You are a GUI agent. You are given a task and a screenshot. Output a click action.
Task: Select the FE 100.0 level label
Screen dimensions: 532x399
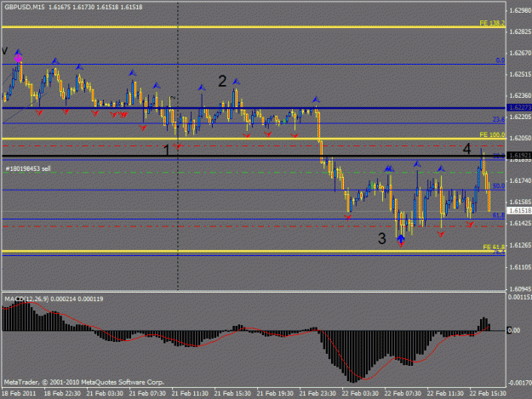click(x=492, y=134)
